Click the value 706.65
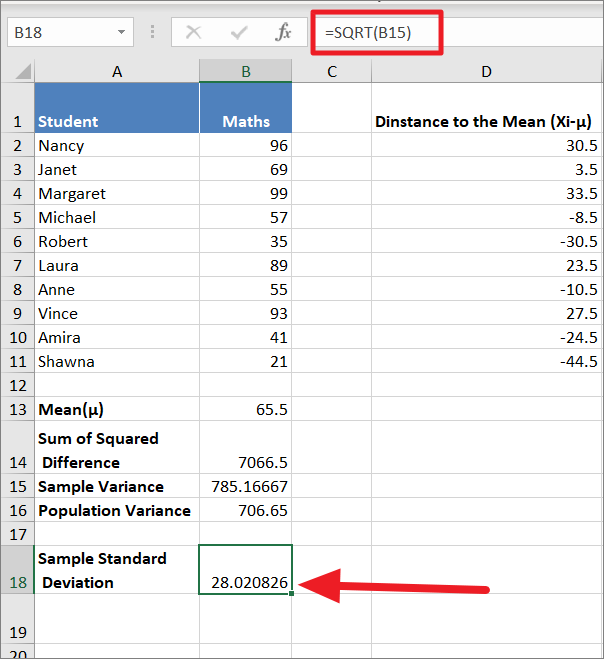604x659 pixels. [x=245, y=510]
